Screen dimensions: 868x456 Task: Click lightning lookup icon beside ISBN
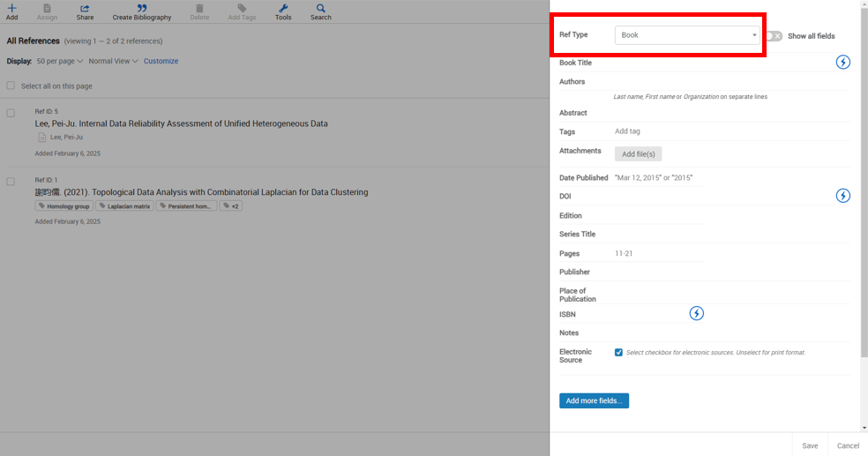coord(696,314)
